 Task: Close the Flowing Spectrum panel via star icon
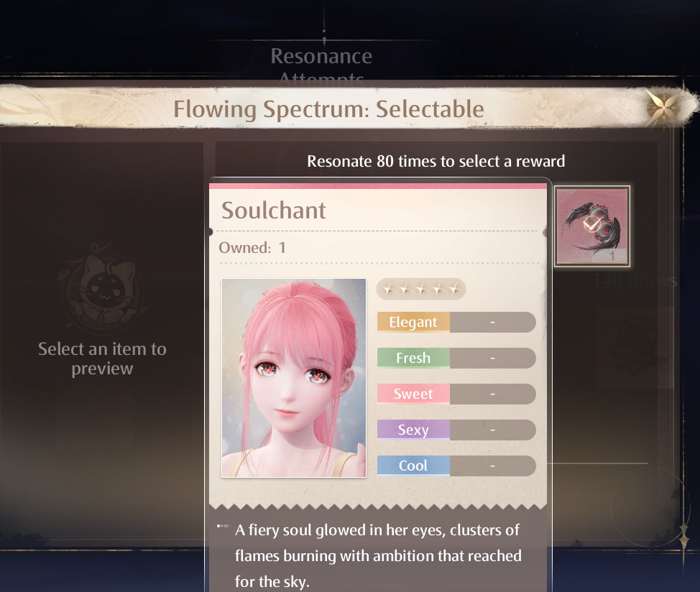click(x=664, y=108)
